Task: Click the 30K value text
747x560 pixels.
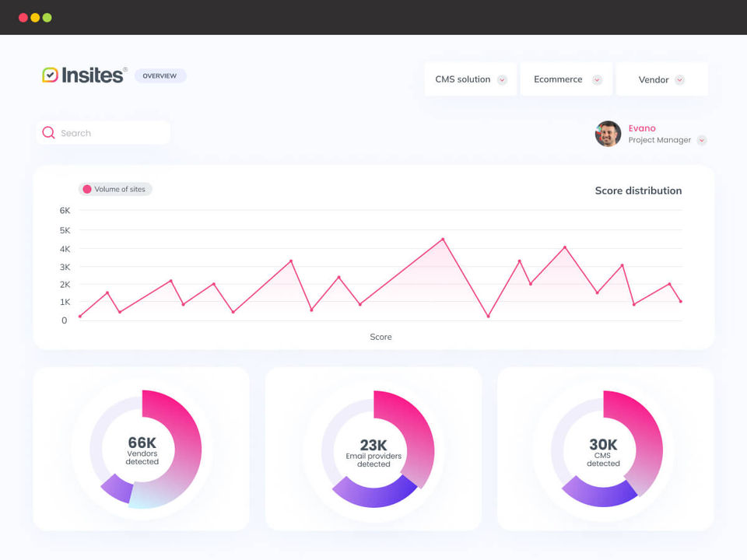Action: [x=603, y=444]
